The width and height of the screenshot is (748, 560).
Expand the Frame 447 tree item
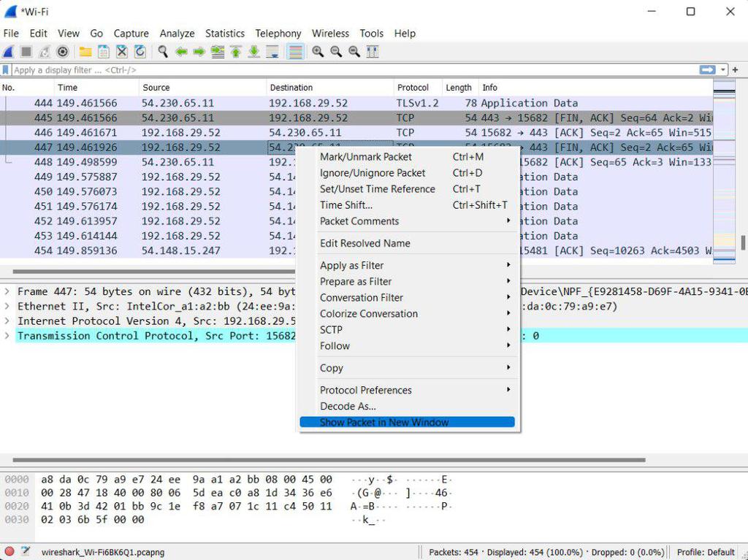point(7,291)
